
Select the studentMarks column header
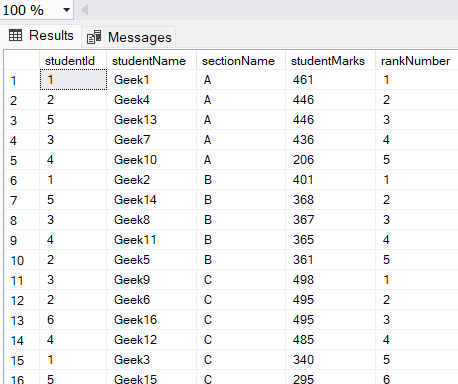pos(331,61)
